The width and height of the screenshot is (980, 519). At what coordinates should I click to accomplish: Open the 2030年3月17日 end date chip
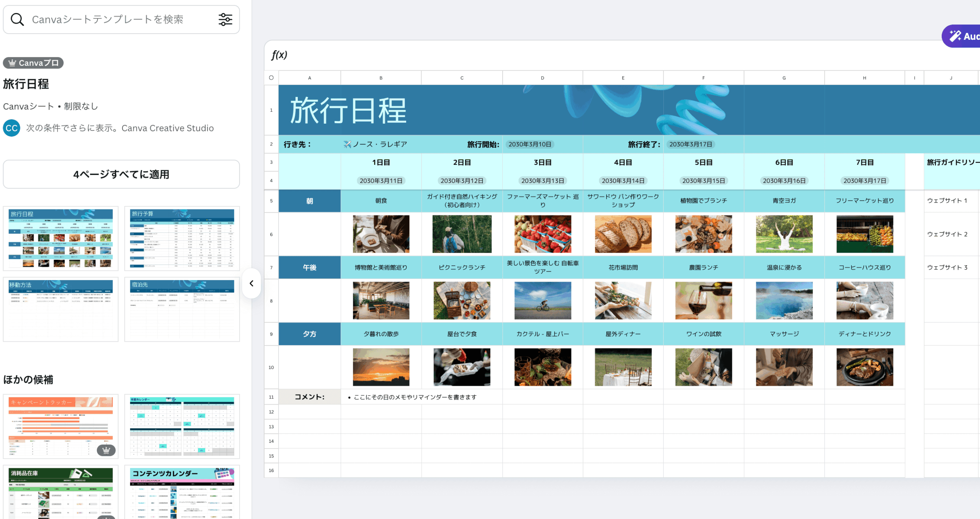point(691,144)
